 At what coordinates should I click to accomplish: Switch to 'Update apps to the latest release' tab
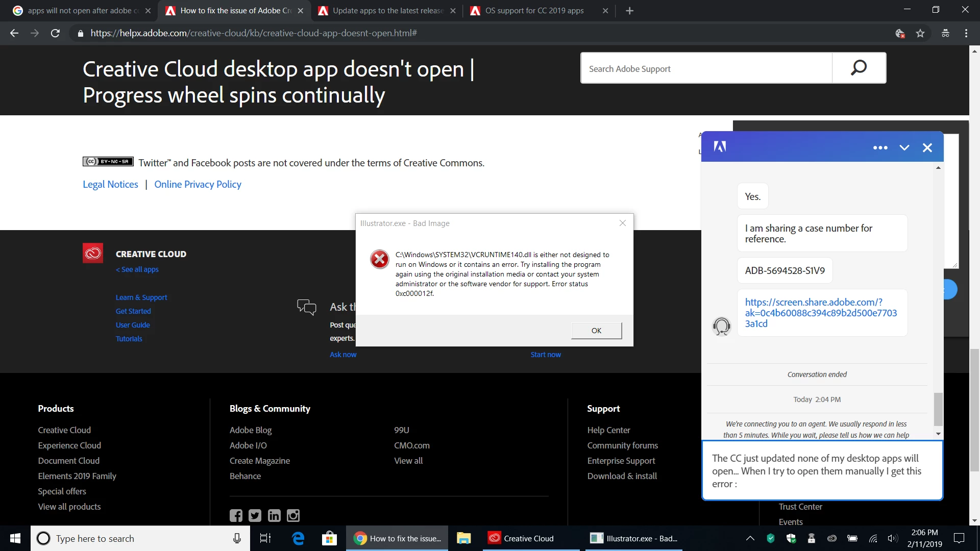(x=388, y=11)
